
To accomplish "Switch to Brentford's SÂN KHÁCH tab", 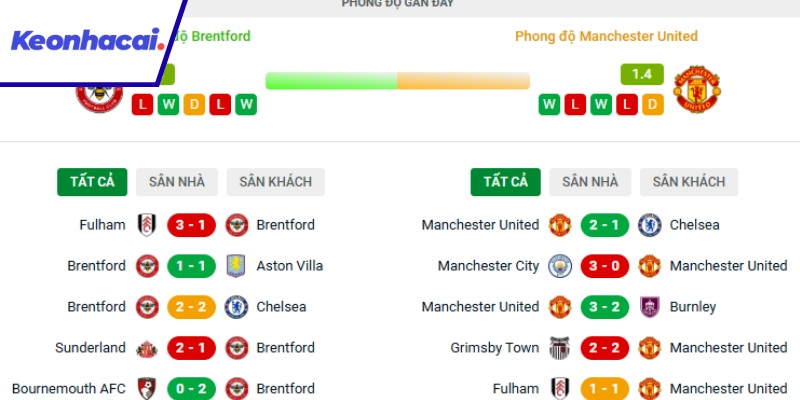I will point(275,182).
